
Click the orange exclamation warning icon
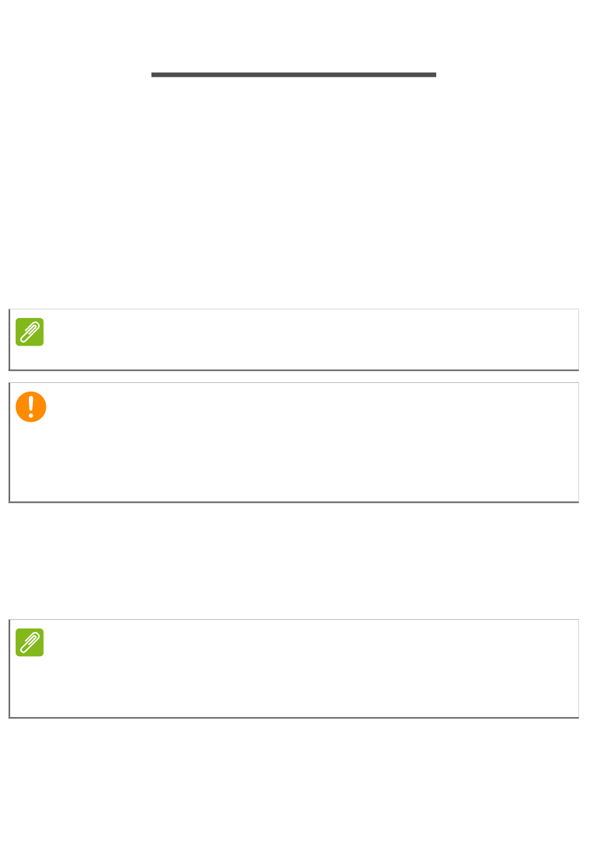[x=31, y=407]
